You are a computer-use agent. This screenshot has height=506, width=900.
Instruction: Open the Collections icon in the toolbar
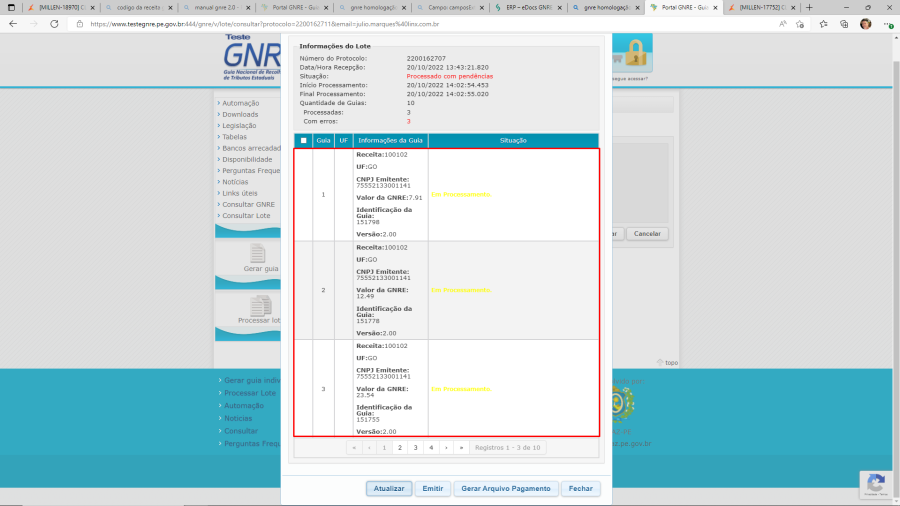tap(844, 24)
